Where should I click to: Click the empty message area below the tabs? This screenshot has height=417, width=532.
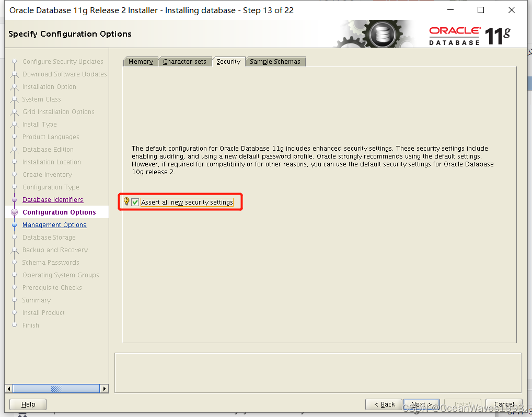pos(318,373)
